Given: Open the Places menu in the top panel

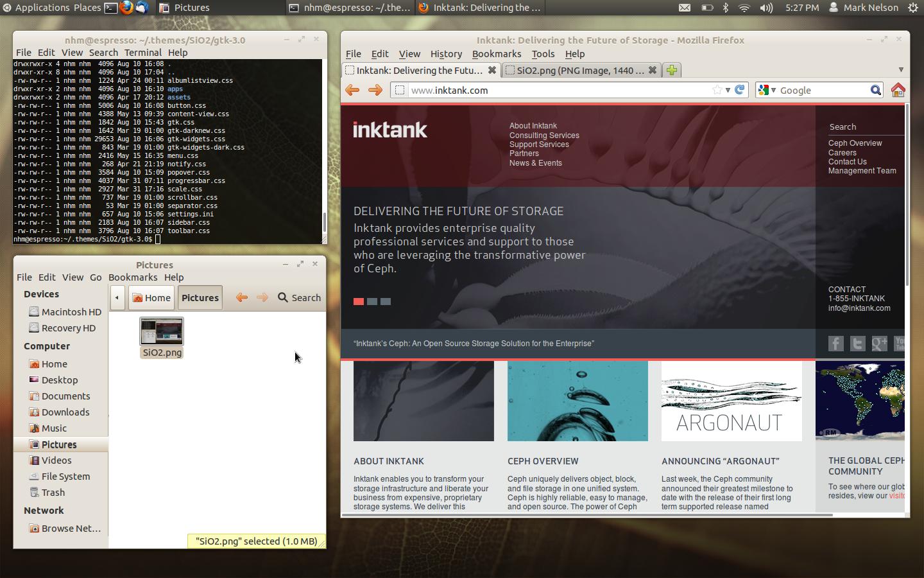Looking at the screenshot, I should 87,8.
